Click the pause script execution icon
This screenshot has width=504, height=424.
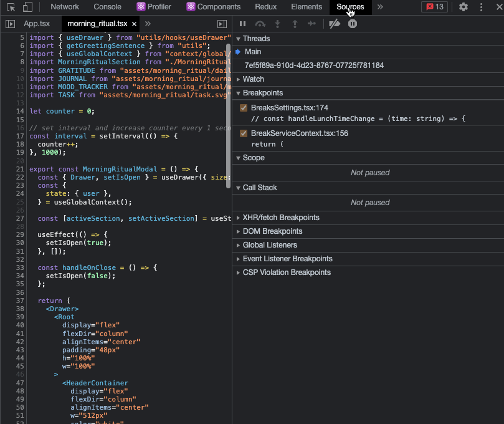coord(242,24)
